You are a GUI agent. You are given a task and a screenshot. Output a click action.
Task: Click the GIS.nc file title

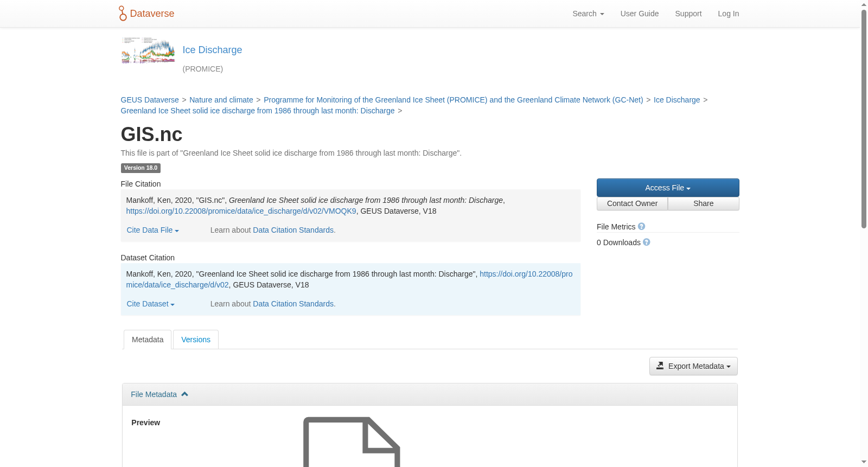pos(151,135)
